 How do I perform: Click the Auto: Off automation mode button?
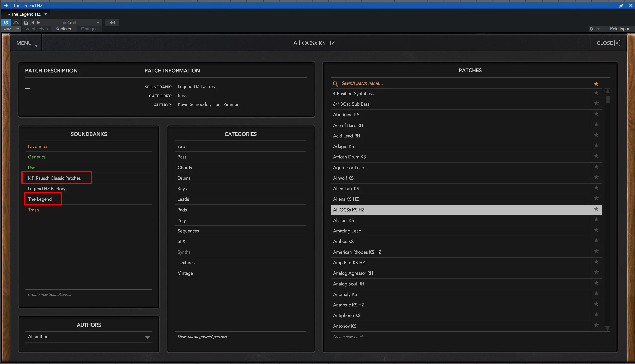click(x=11, y=29)
